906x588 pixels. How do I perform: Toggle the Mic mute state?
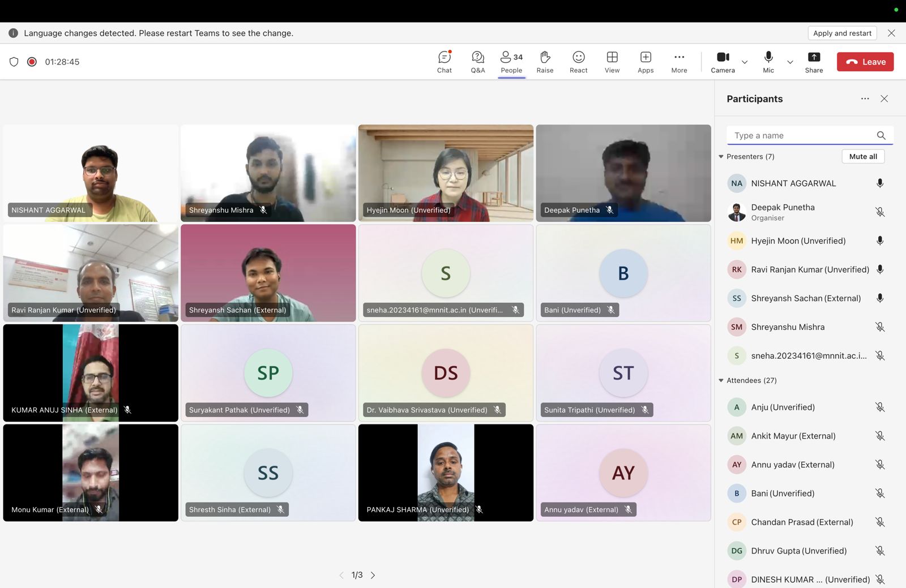tap(768, 62)
